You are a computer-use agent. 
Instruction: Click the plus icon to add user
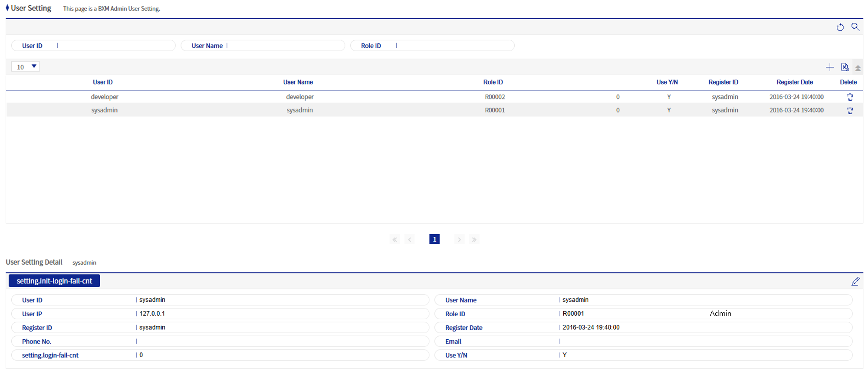[829, 67]
